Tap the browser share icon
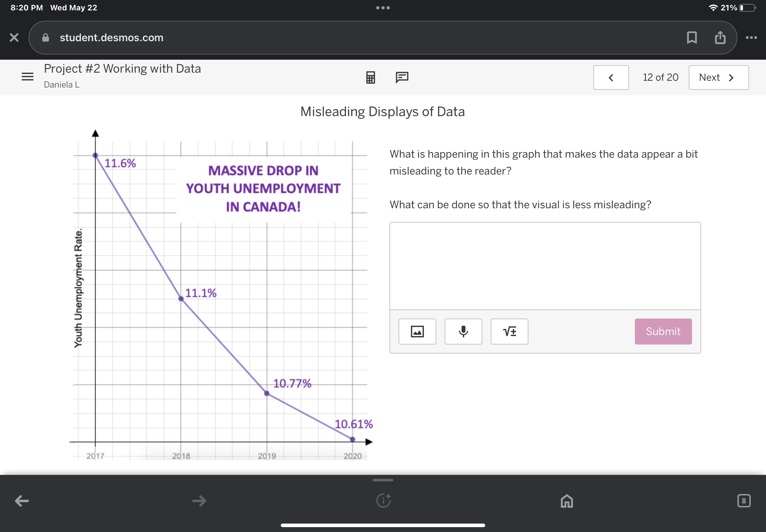 (x=720, y=38)
